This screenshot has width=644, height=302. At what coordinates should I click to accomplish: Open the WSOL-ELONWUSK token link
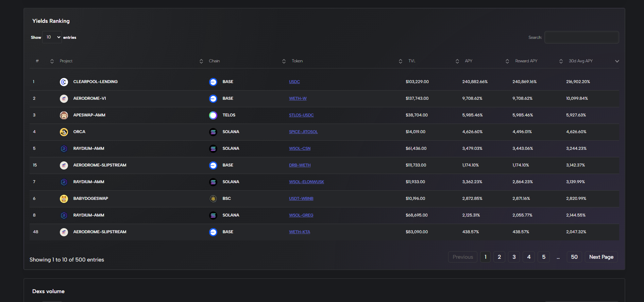pos(306,182)
